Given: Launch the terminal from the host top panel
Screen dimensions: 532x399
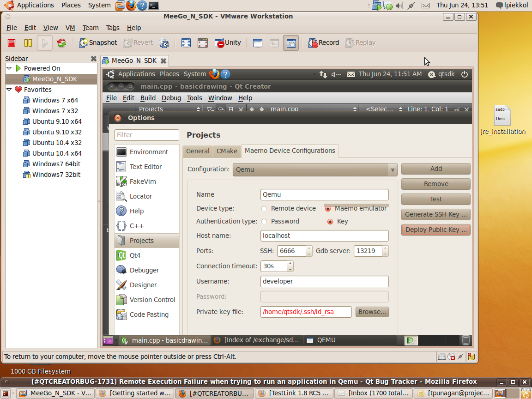Looking at the screenshot, I should [x=153, y=6].
